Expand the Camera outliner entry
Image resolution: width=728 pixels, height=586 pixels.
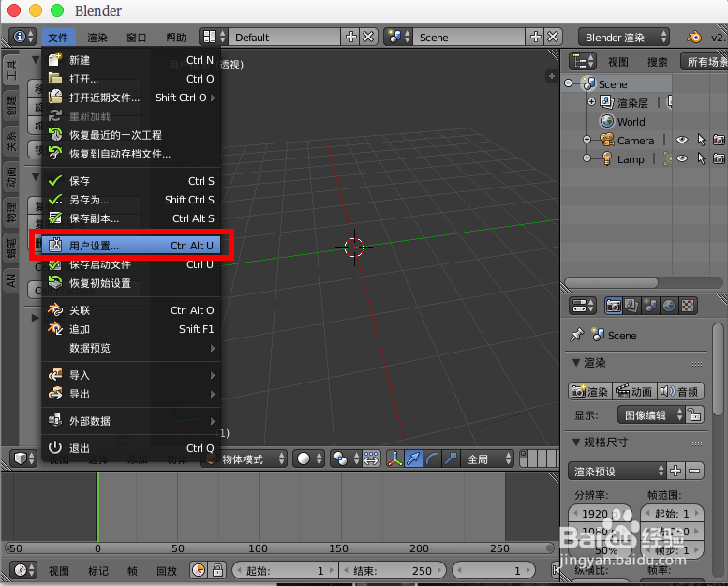587,140
